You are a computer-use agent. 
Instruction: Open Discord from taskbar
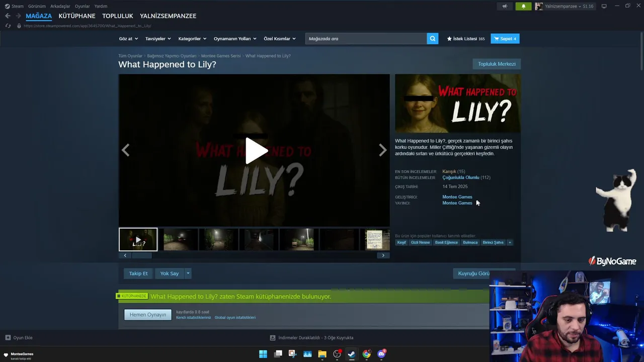(381, 354)
